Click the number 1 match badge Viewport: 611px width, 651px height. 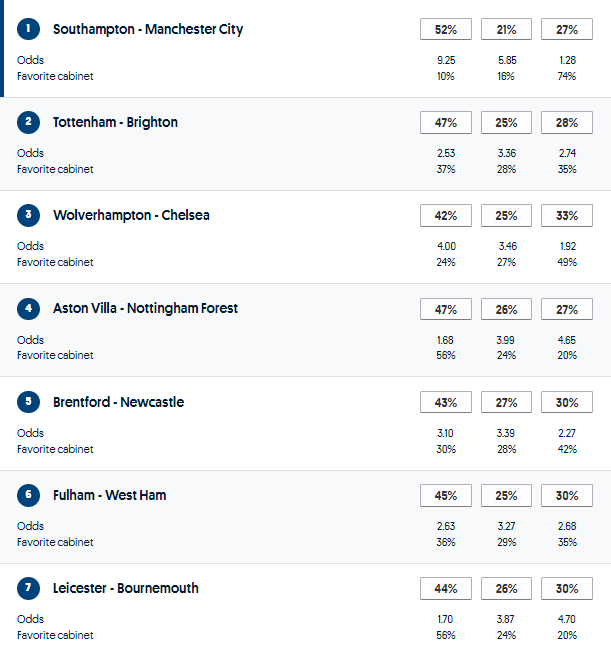28,29
